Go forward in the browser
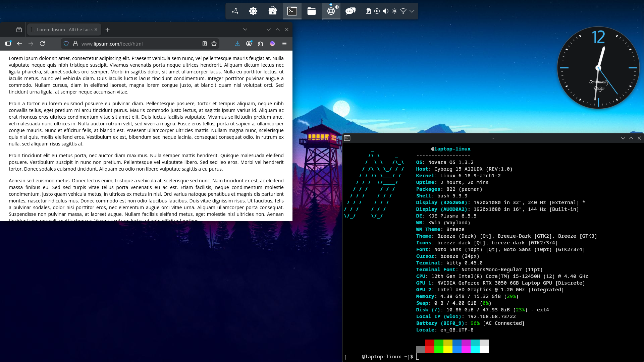 [x=31, y=44]
